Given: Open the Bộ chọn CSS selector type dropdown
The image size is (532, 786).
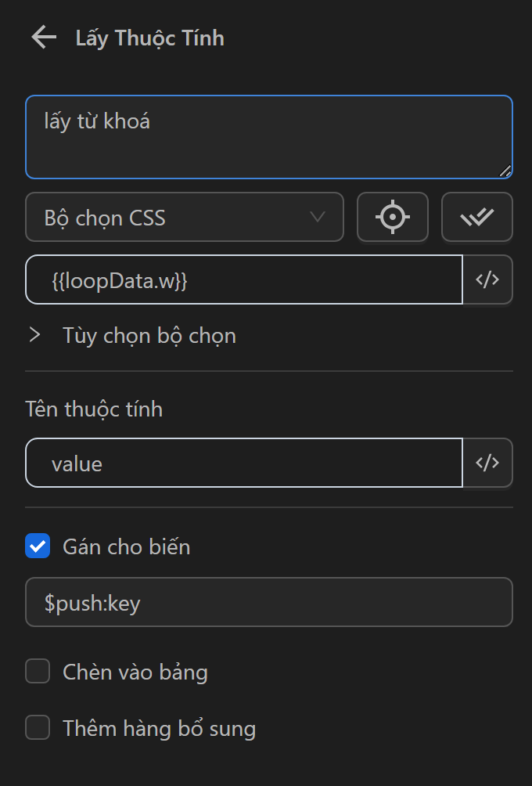Looking at the screenshot, I should [185, 217].
